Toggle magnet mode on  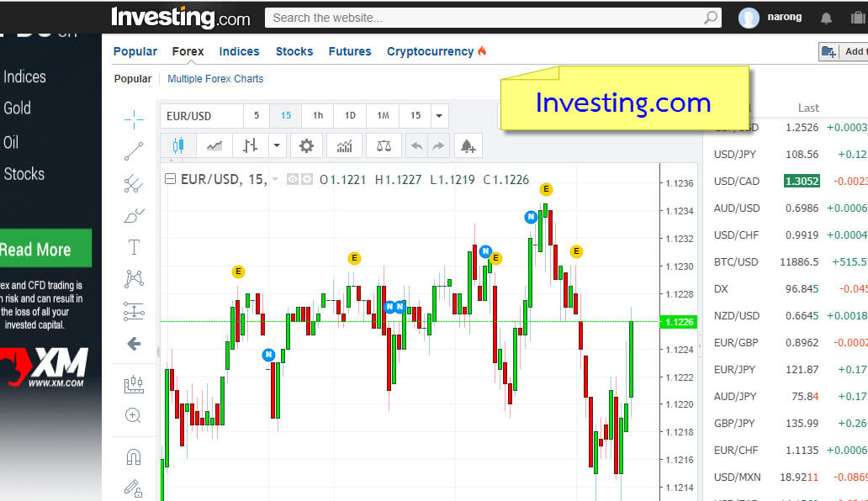pyautogui.click(x=134, y=456)
